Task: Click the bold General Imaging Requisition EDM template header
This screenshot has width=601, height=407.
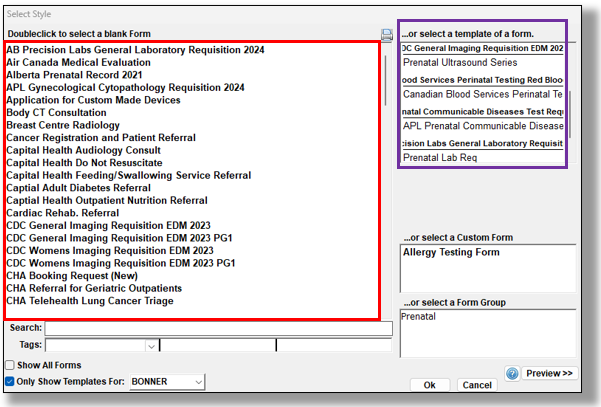Action: pyautogui.click(x=483, y=48)
